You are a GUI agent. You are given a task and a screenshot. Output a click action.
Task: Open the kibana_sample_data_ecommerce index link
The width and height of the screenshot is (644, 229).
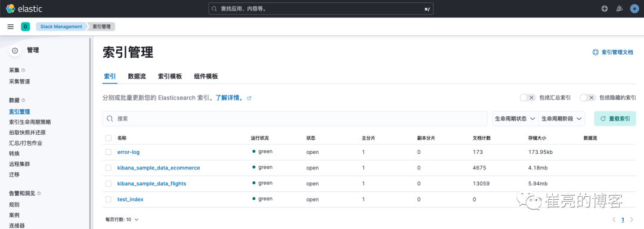click(x=159, y=168)
